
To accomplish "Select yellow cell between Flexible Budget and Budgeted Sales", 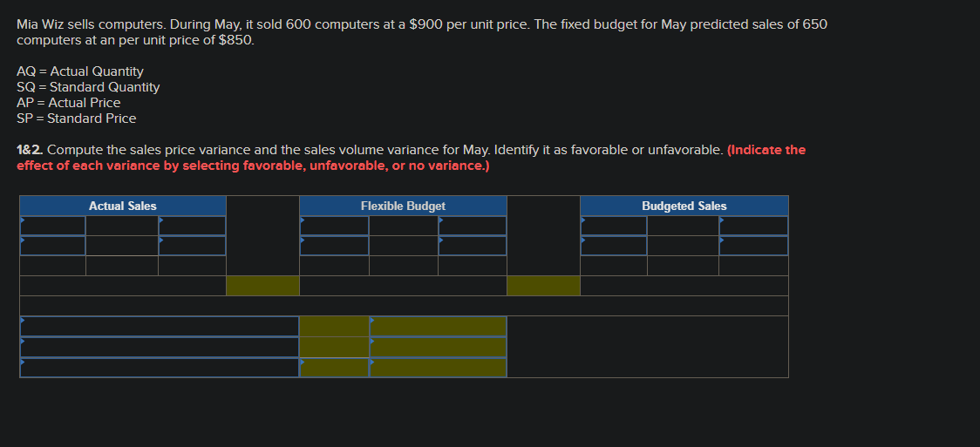I will pos(543,285).
